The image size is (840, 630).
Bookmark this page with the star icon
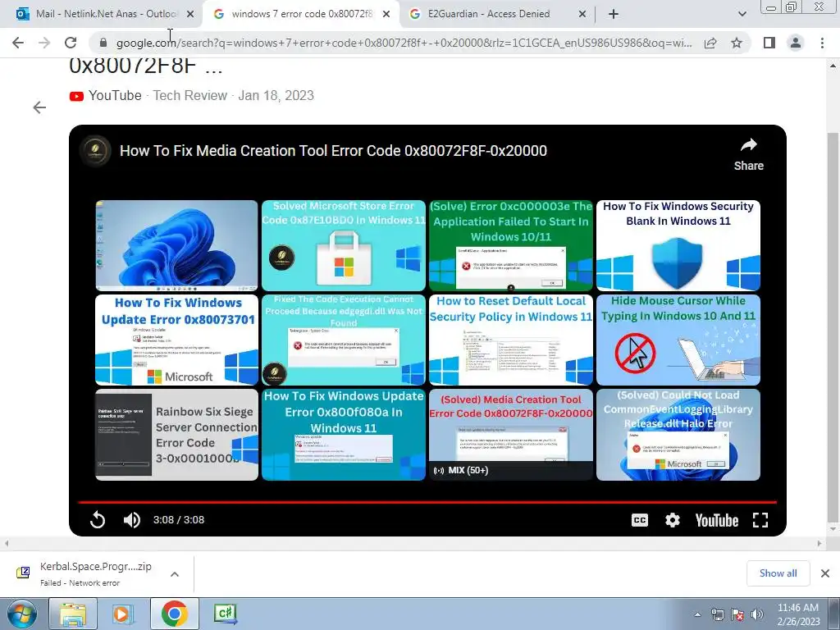pos(737,43)
